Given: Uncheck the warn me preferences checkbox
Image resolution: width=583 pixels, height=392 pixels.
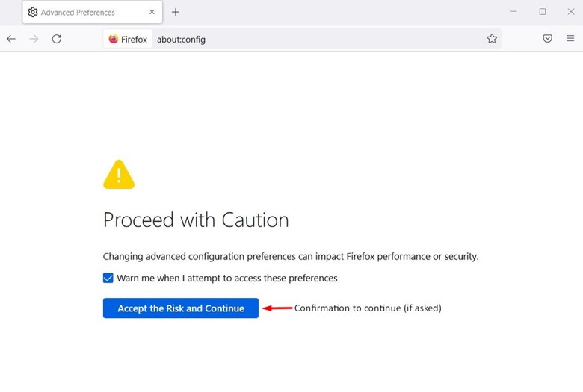Looking at the screenshot, I should tap(108, 279).
